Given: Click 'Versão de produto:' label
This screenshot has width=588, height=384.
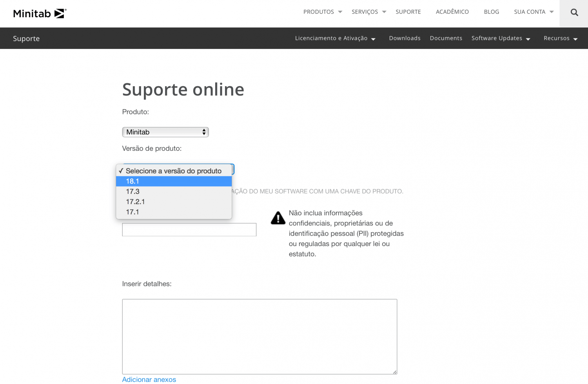Looking at the screenshot, I should point(152,149).
